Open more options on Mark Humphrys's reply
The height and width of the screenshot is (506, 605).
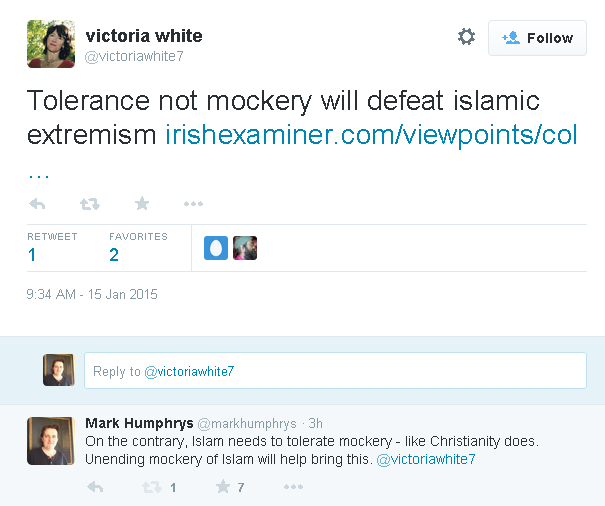coord(293,487)
